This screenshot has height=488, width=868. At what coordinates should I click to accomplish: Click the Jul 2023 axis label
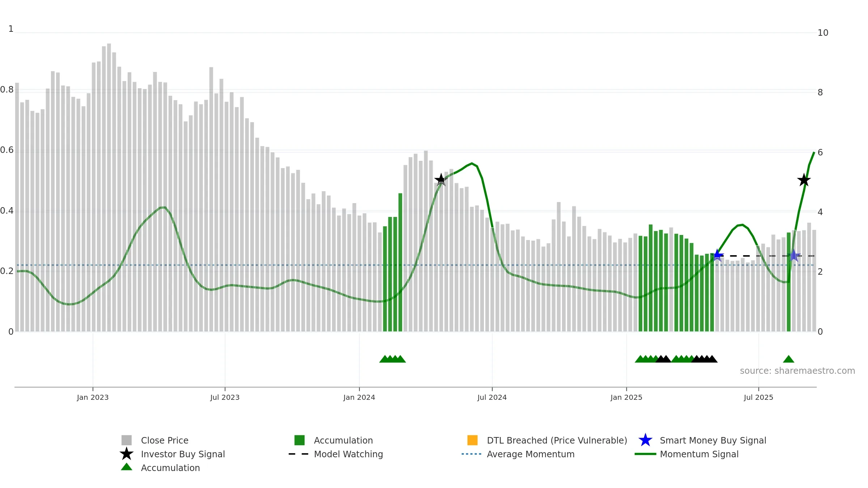point(225,397)
